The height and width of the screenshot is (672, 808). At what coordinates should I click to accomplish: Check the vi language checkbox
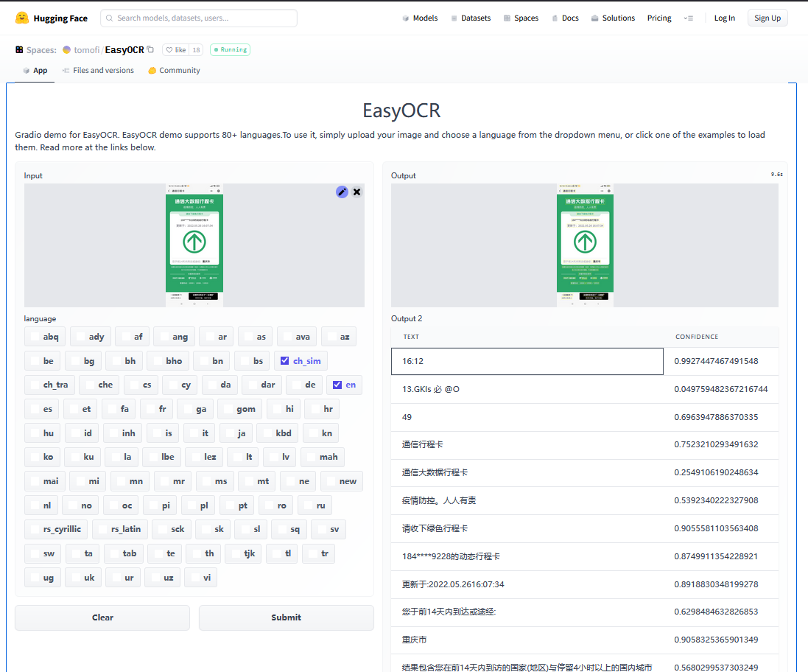point(194,578)
